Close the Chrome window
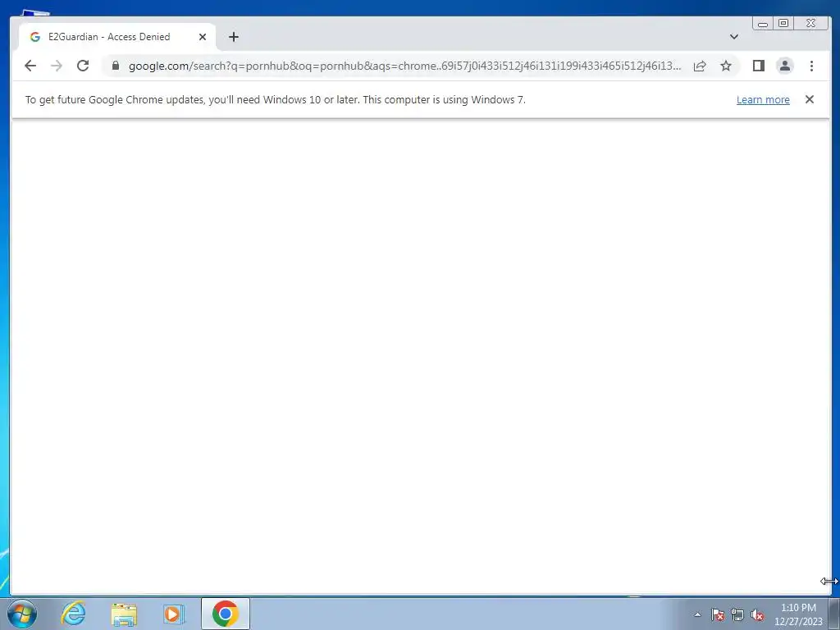Screen dimensions: 840x630 point(811,23)
